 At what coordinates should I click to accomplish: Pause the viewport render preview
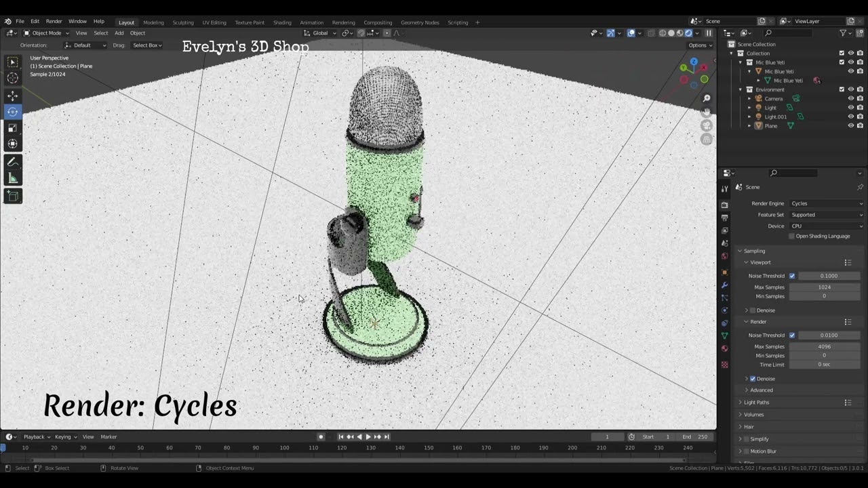click(x=709, y=33)
